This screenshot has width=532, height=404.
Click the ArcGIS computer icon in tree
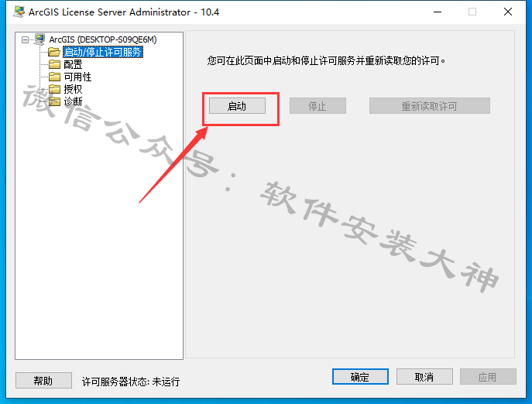(39, 39)
